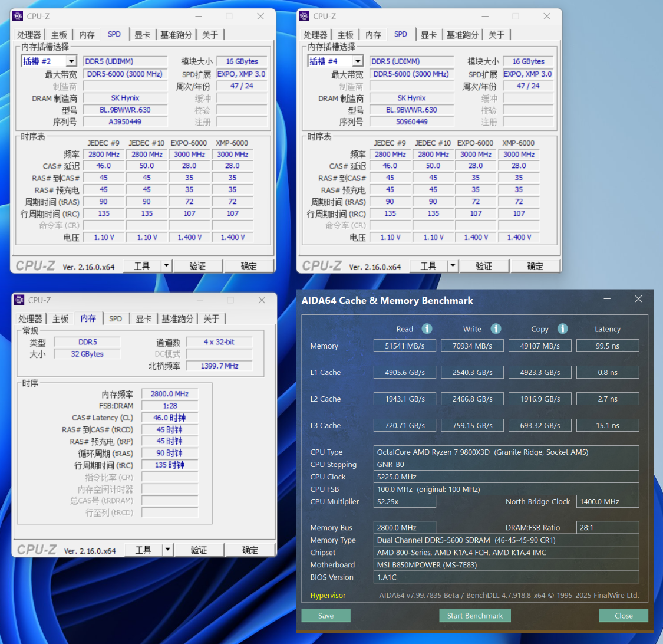
Task: Expand 工具 dropdown arrow in slot #4 window
Action: pos(453,266)
